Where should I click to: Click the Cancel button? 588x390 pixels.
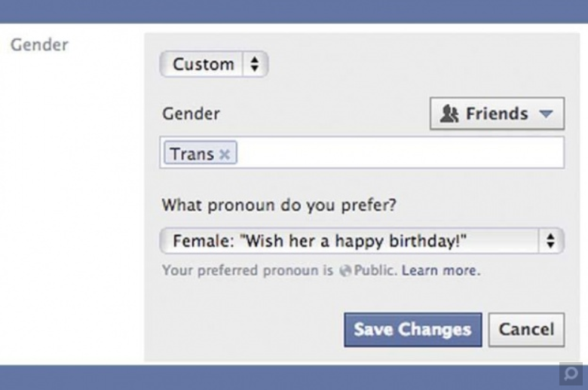coord(526,330)
